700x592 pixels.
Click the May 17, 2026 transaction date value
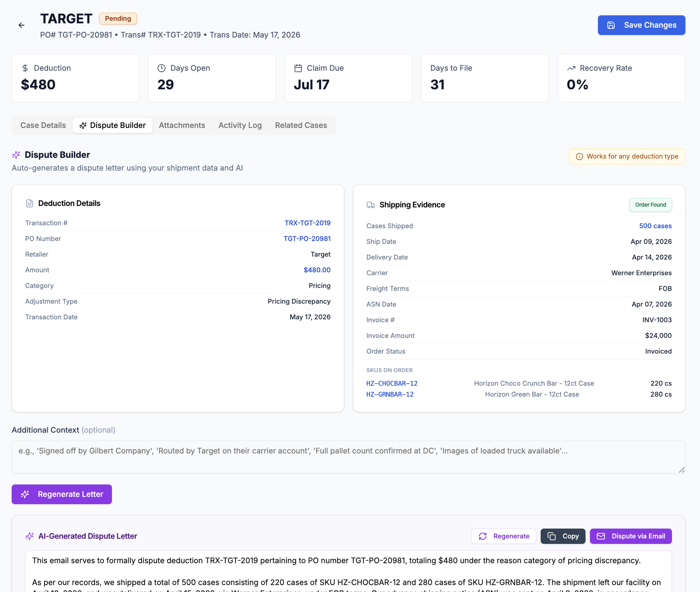click(310, 317)
